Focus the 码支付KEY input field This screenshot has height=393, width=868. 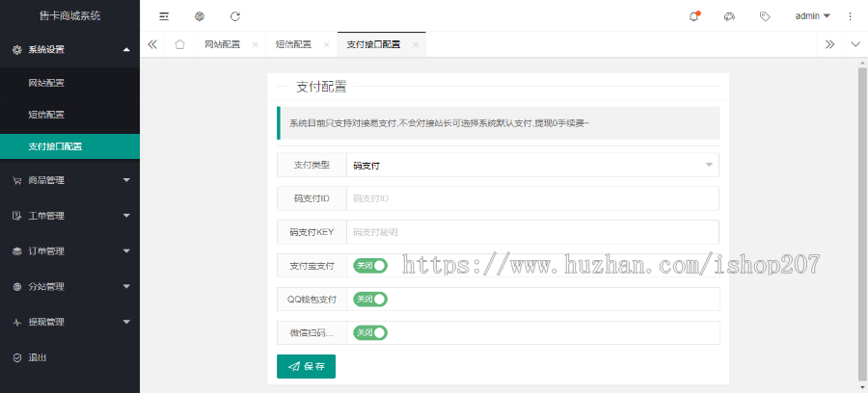(532, 232)
